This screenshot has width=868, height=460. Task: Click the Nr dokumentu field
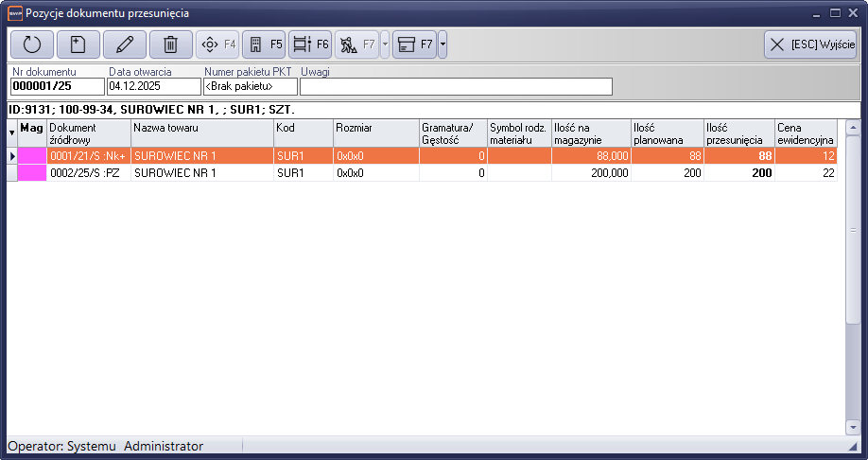point(57,87)
